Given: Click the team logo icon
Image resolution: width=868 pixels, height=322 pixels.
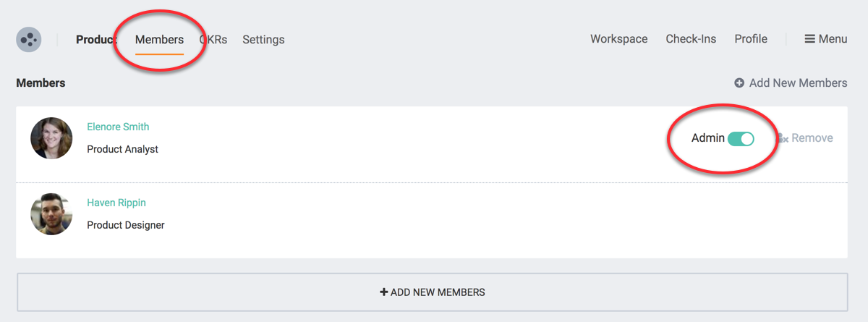Looking at the screenshot, I should click(29, 39).
